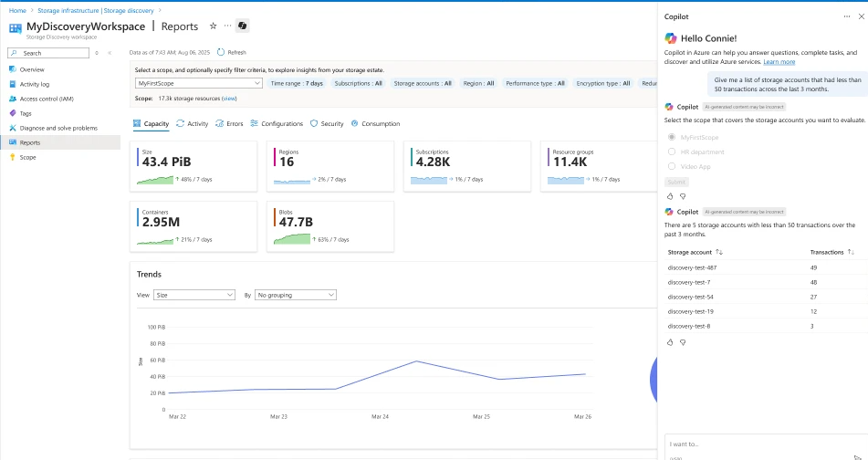Click the Size 43.4 PiB card
The width and height of the screenshot is (868, 460).
point(193,166)
